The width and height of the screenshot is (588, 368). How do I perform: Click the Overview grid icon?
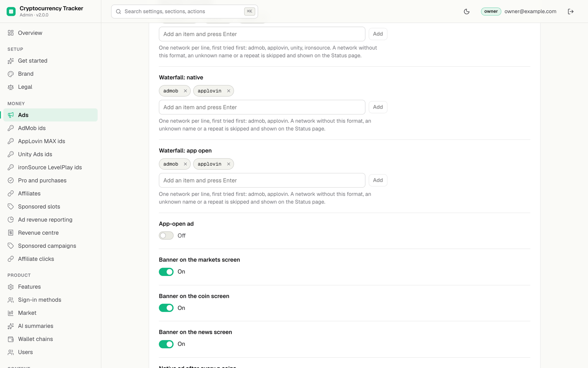(11, 33)
